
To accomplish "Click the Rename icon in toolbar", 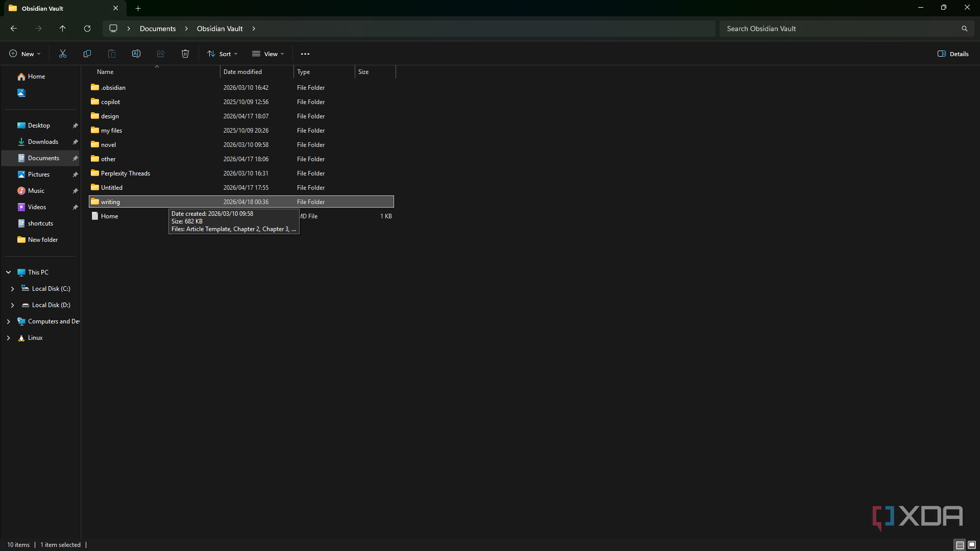I will [x=136, y=54].
